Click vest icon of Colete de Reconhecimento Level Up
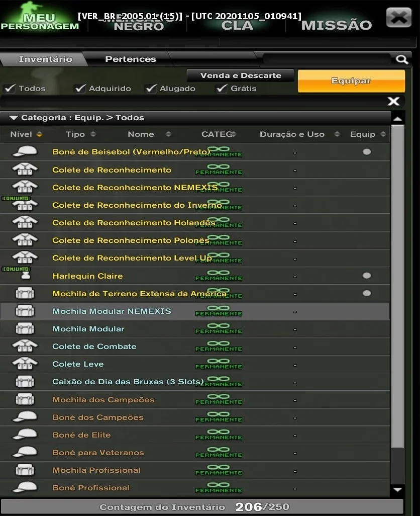This screenshot has height=516, width=420. tap(25, 257)
